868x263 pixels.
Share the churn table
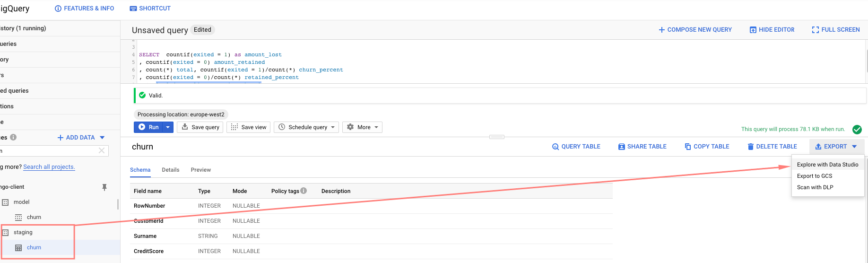click(x=642, y=147)
